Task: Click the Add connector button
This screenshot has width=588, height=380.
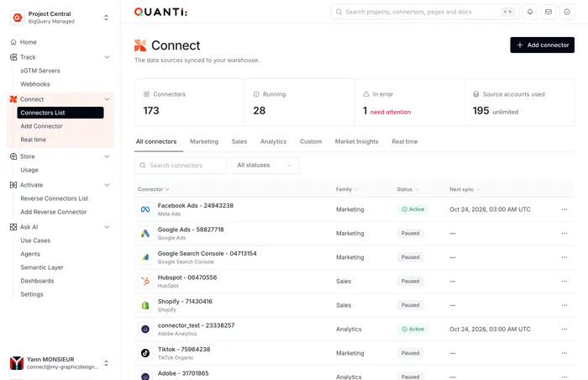Action: [x=542, y=45]
